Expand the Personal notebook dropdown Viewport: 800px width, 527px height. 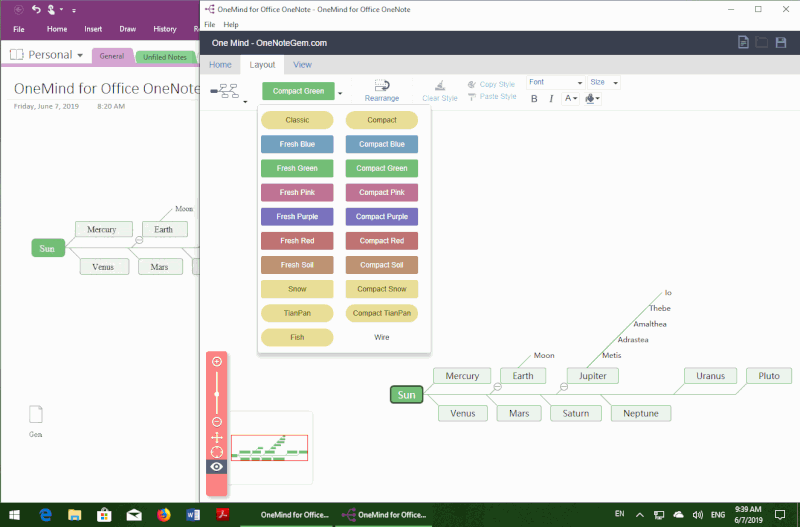point(80,55)
